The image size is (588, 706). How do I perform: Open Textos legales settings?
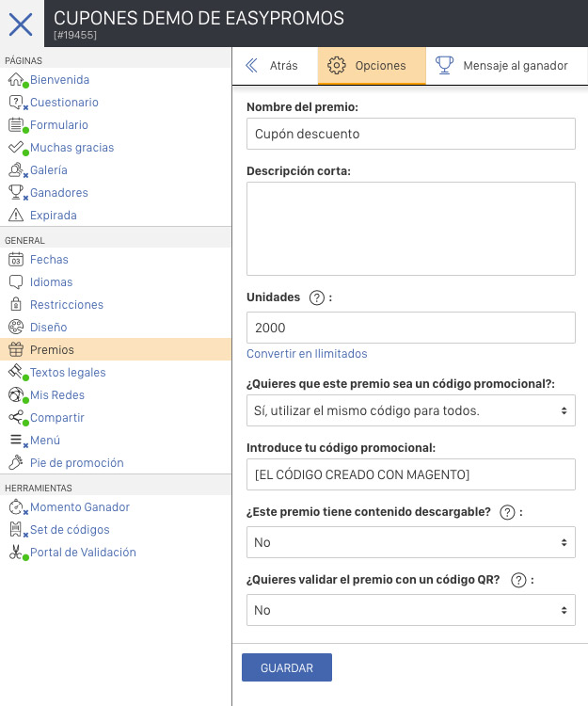[x=68, y=373]
